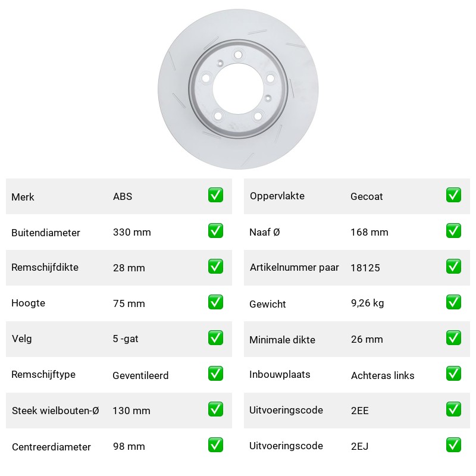Click the check icon for Steek wielbouten

click(x=215, y=409)
